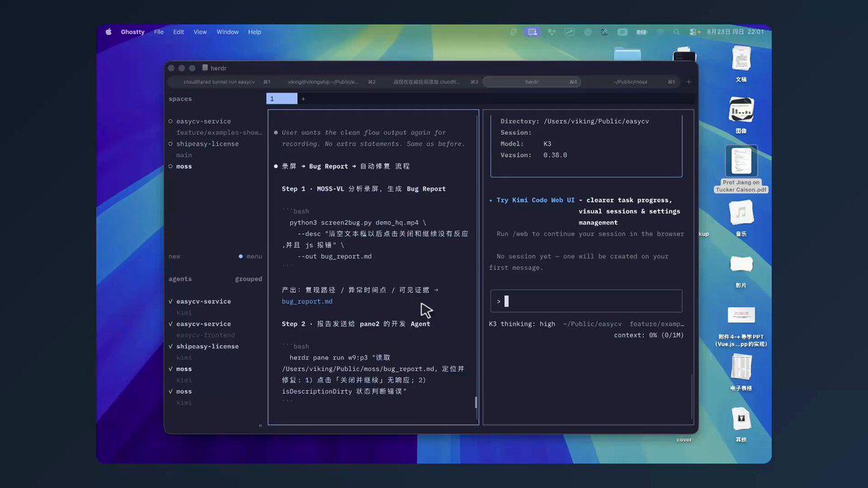
Task: Click Try Kimi Code Web UI link
Action: [536, 200]
